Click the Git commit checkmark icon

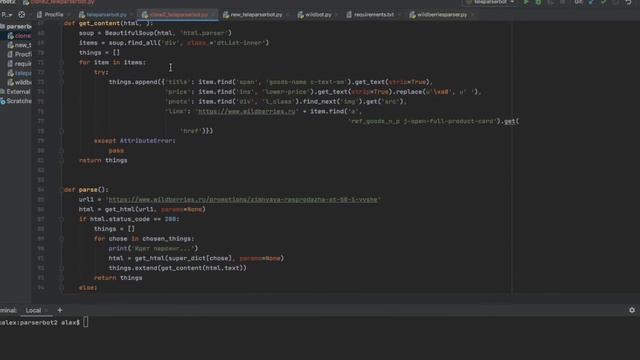click(x=603, y=2)
